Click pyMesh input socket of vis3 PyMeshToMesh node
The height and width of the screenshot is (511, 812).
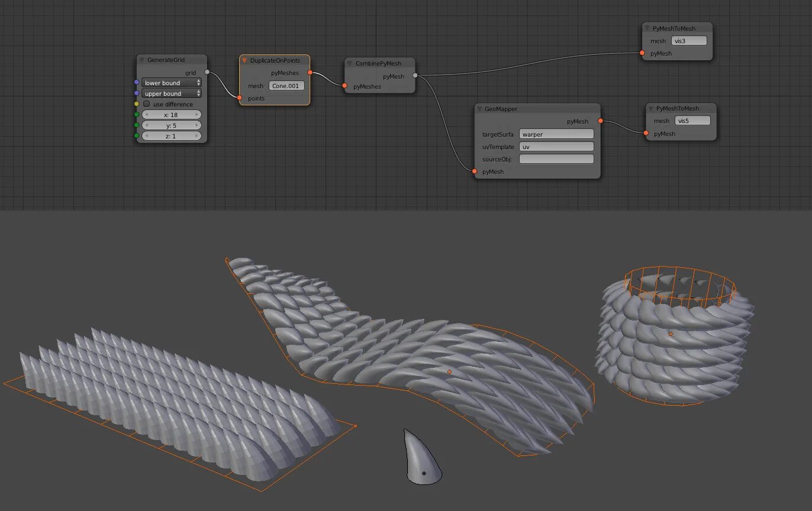pos(642,53)
